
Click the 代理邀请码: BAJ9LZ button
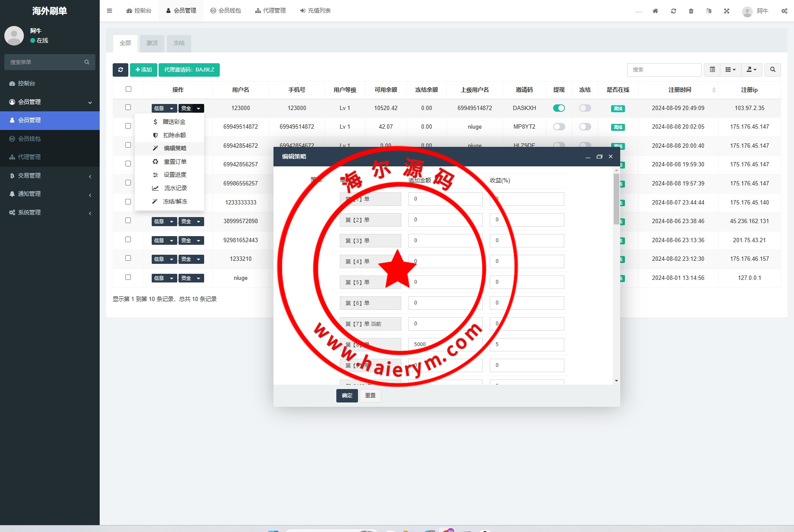(189, 70)
